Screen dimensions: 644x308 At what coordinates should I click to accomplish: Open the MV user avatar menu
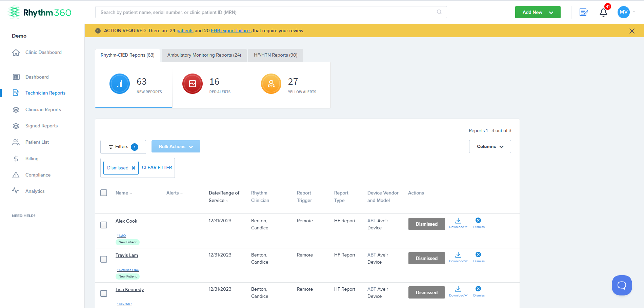pyautogui.click(x=623, y=12)
